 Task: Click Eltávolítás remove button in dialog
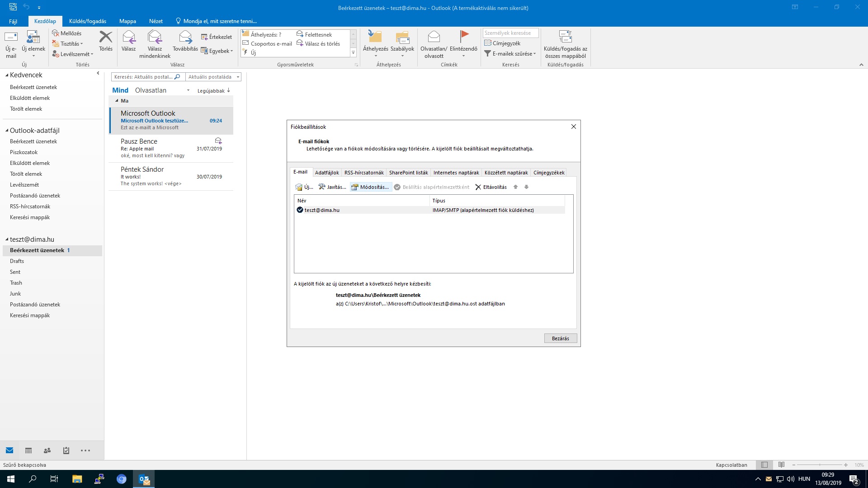[x=491, y=187]
